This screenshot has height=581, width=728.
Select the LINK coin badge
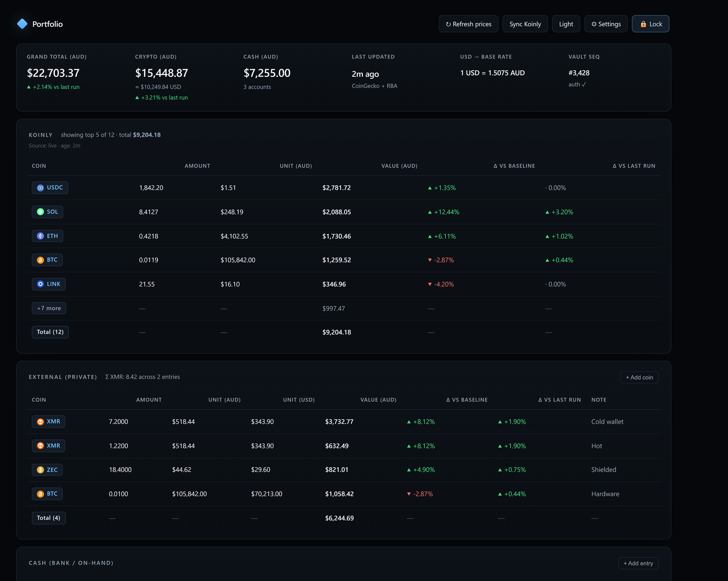(49, 284)
